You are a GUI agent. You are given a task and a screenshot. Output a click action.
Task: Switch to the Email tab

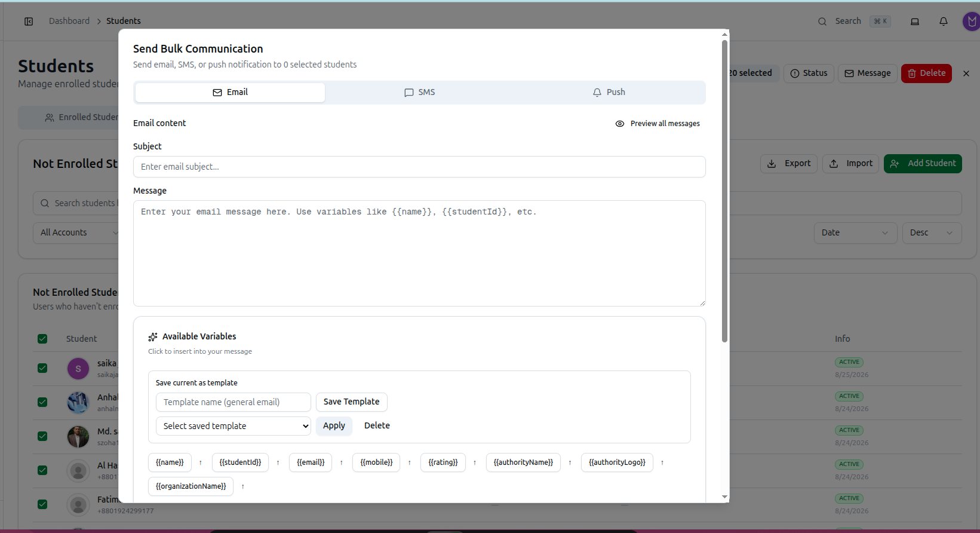pyautogui.click(x=230, y=92)
